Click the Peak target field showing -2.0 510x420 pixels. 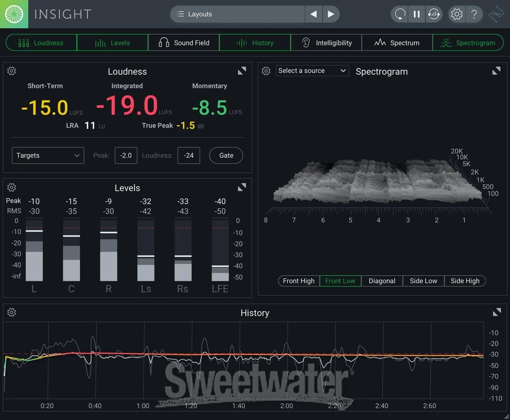[126, 155]
